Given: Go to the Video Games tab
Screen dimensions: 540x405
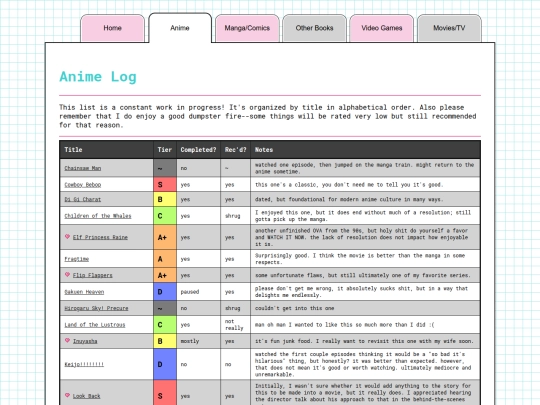Looking at the screenshot, I should click(382, 28).
